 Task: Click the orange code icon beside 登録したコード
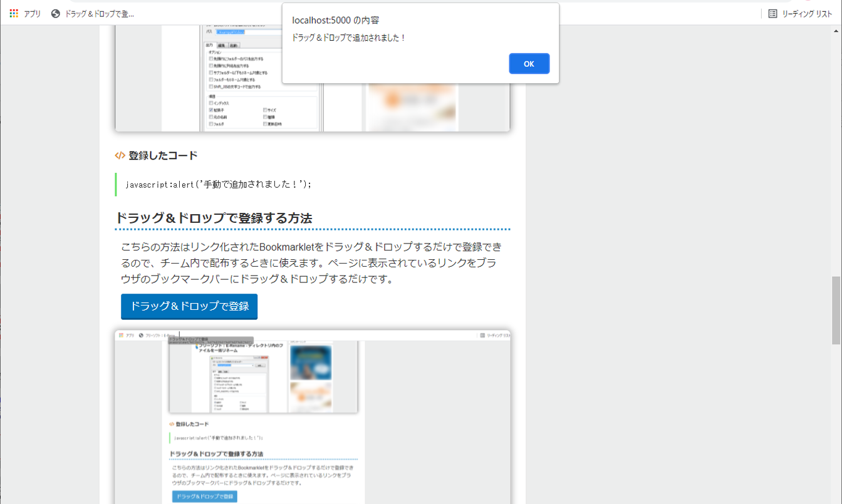point(120,155)
